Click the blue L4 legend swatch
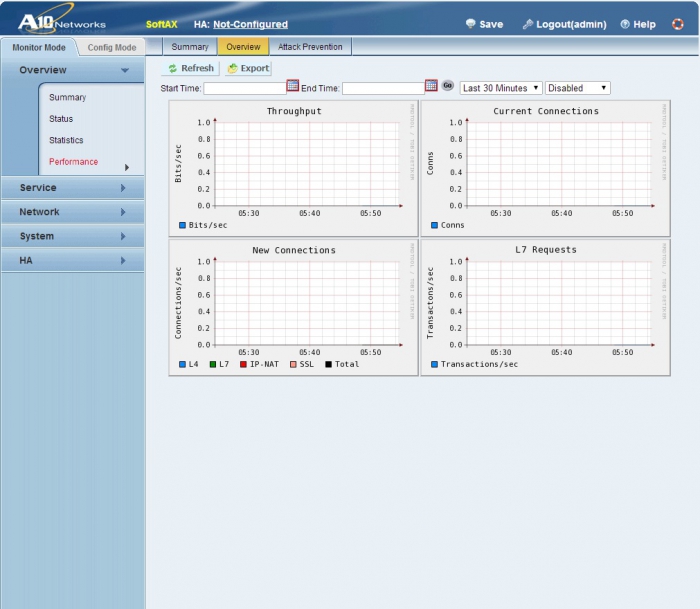Screen dimensions: 700x609 182,364
